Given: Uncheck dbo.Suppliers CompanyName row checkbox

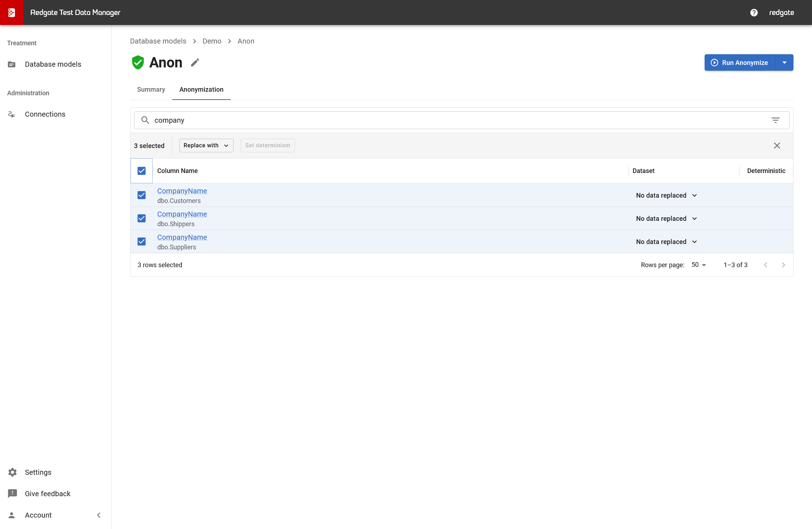Looking at the screenshot, I should point(142,241).
